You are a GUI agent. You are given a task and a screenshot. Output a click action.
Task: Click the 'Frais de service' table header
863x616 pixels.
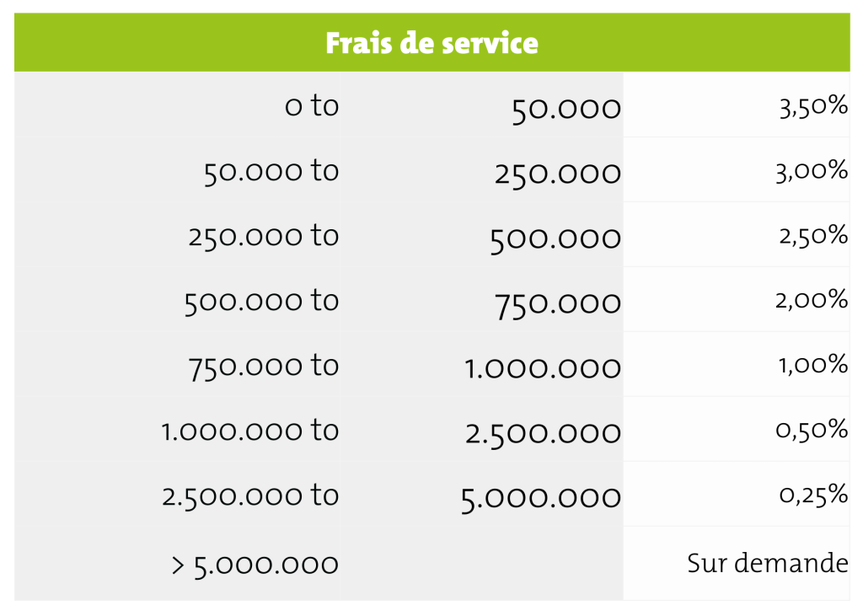tap(431, 43)
